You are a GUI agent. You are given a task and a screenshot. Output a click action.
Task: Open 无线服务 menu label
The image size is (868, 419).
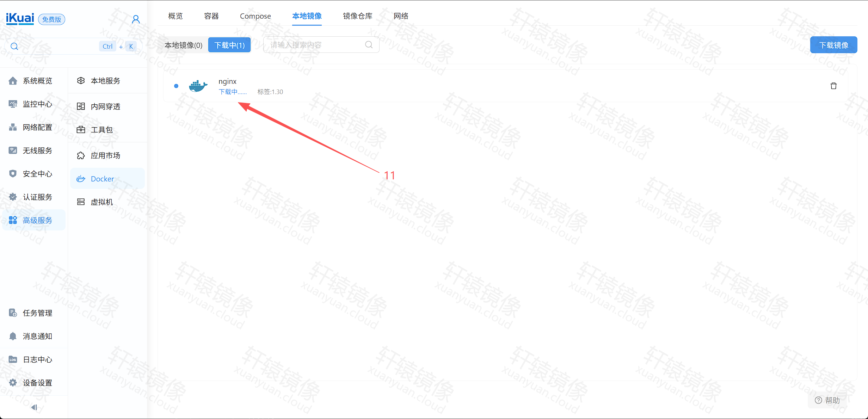tap(38, 150)
